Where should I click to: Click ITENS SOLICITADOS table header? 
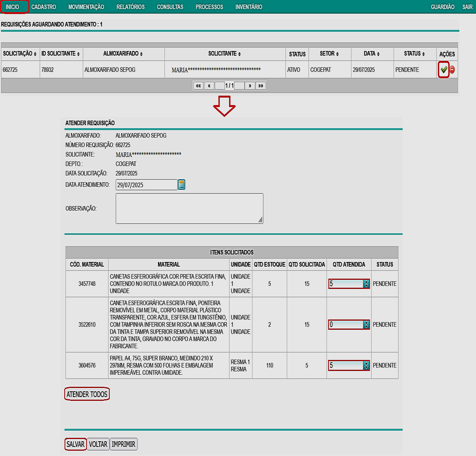coord(232,252)
